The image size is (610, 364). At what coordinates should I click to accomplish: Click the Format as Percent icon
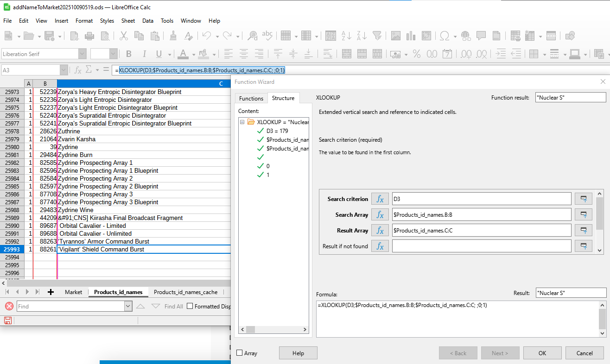pos(417,54)
